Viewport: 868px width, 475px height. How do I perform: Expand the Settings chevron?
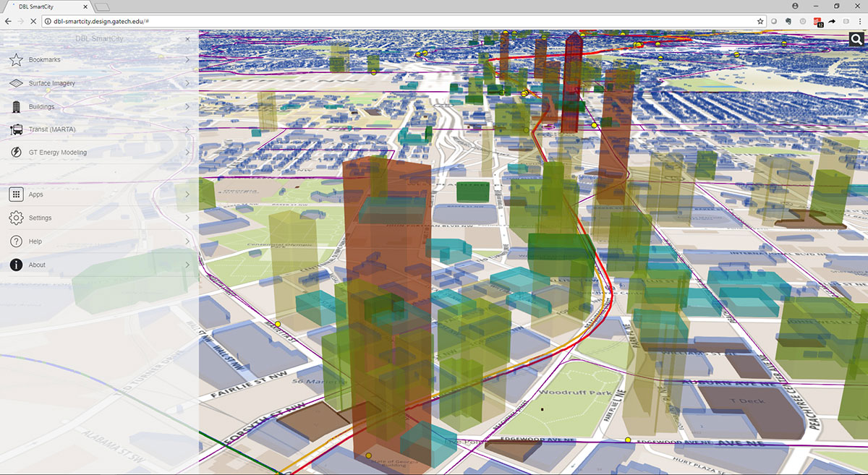click(187, 218)
